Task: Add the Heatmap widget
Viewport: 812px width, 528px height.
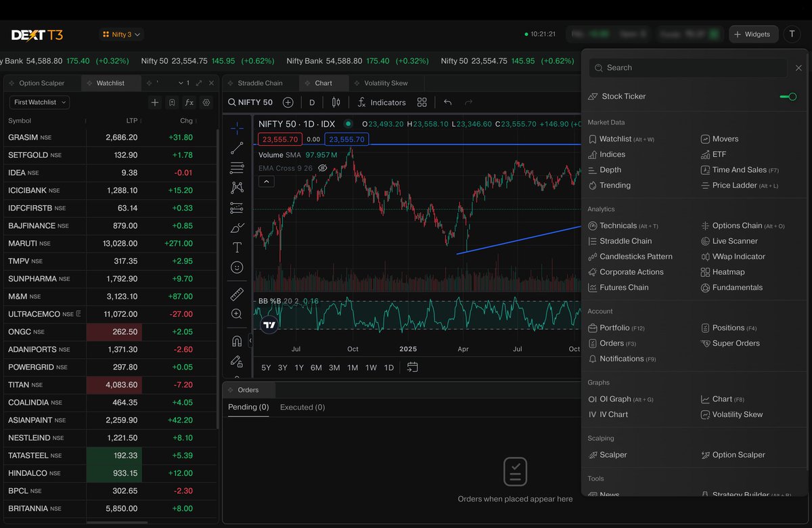Action: click(x=723, y=272)
